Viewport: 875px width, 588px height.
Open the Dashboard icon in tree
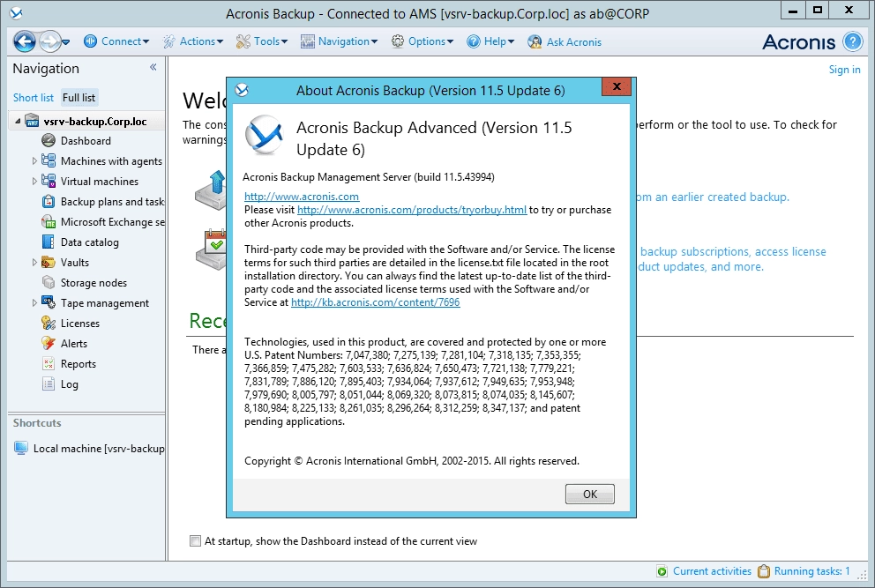(49, 140)
